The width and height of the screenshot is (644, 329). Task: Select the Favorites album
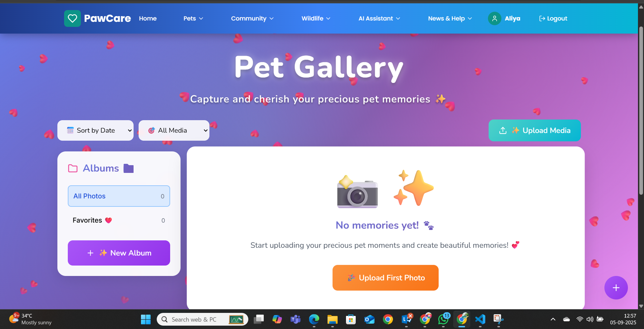tap(119, 220)
